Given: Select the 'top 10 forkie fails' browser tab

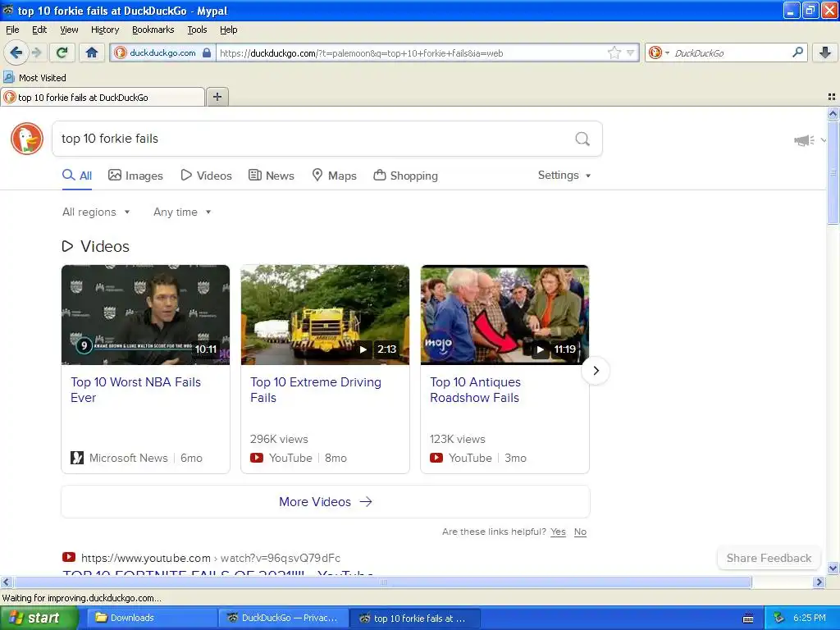Looking at the screenshot, I should pyautogui.click(x=103, y=97).
